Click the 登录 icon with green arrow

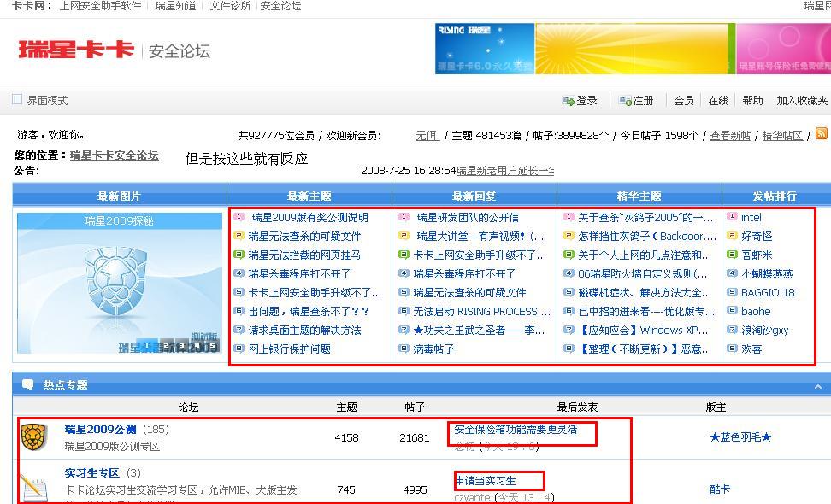click(569, 101)
